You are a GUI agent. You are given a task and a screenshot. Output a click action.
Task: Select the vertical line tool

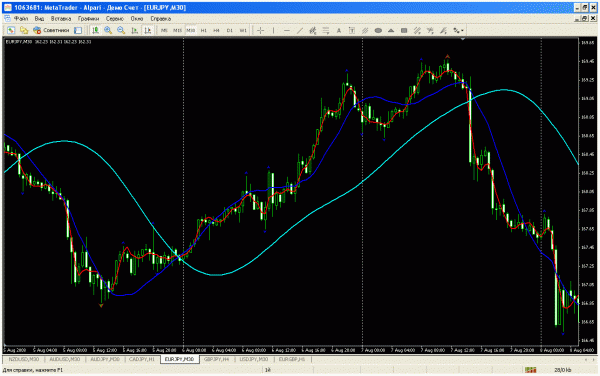pyautogui.click(x=274, y=30)
